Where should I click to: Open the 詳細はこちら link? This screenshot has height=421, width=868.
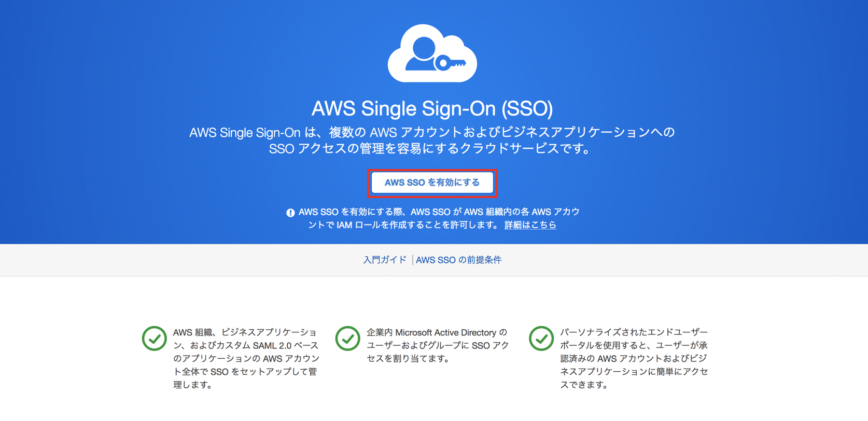coord(530,225)
